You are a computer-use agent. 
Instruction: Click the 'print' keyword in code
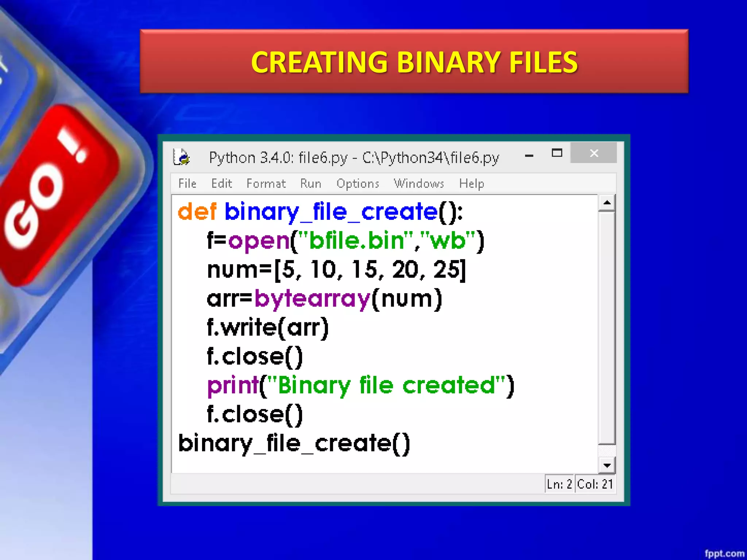[233, 386]
